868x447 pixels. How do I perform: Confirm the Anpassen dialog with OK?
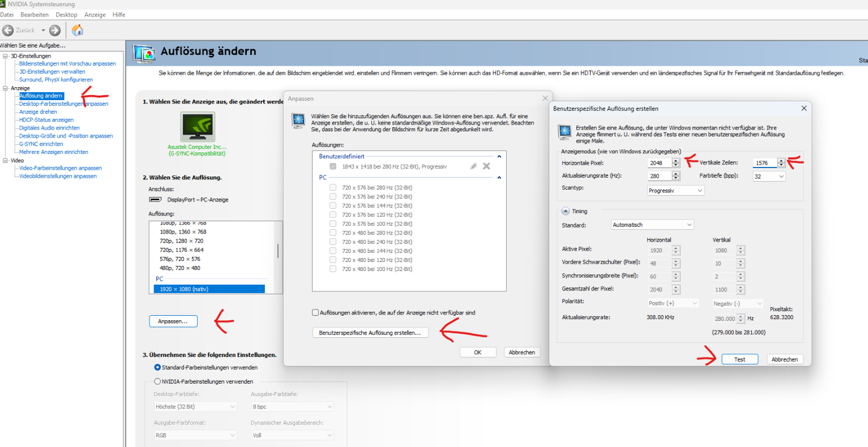[477, 352]
